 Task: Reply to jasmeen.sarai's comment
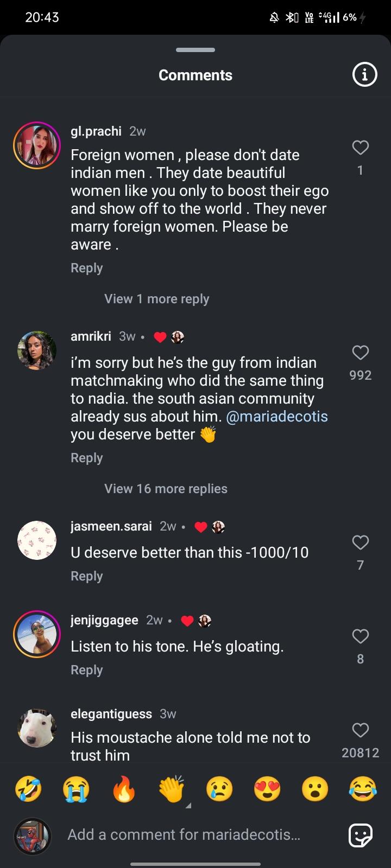pos(86,576)
